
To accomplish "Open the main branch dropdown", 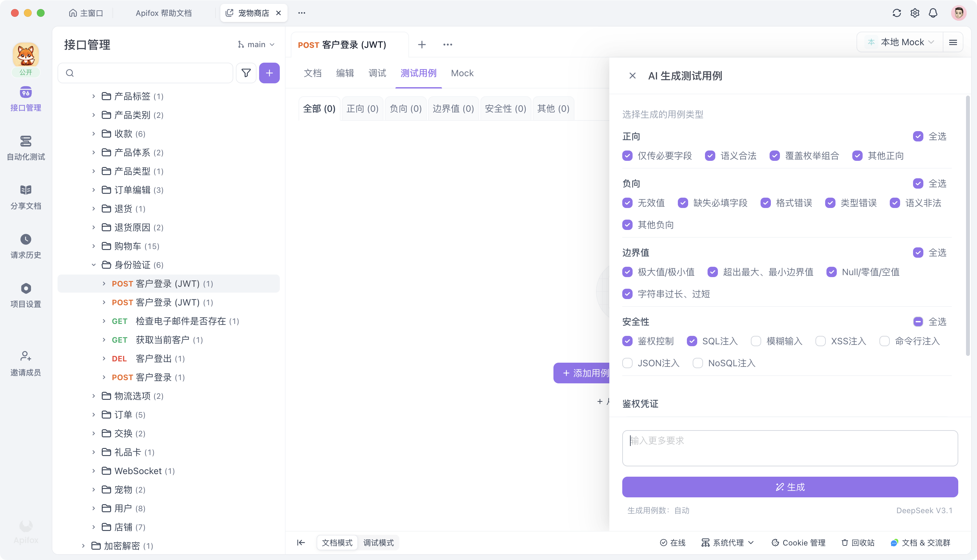I will pyautogui.click(x=256, y=44).
